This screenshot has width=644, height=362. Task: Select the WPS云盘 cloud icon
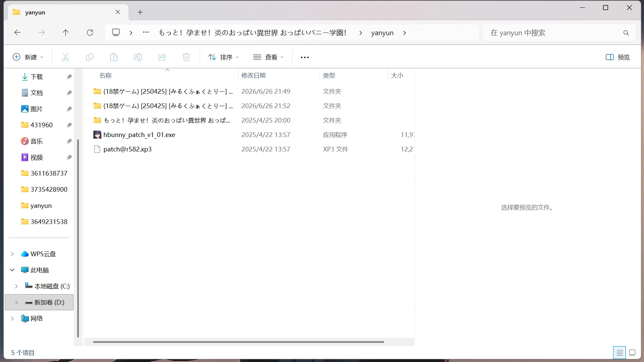pyautogui.click(x=25, y=254)
